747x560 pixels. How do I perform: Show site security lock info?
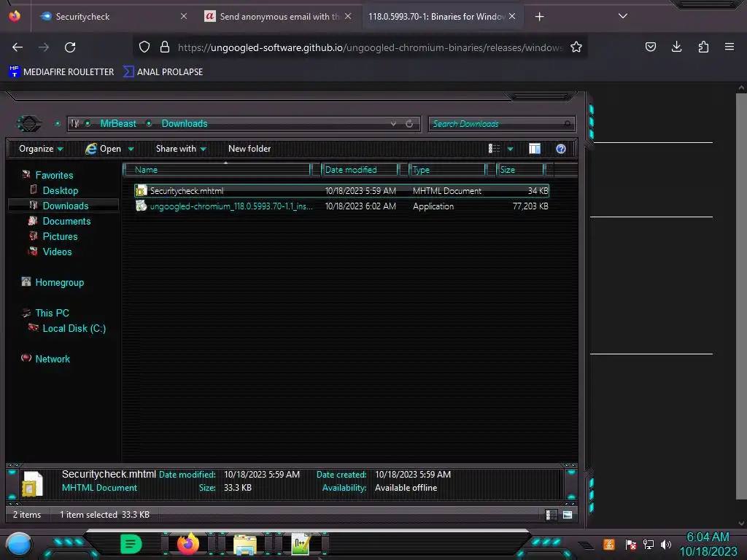pos(165,47)
